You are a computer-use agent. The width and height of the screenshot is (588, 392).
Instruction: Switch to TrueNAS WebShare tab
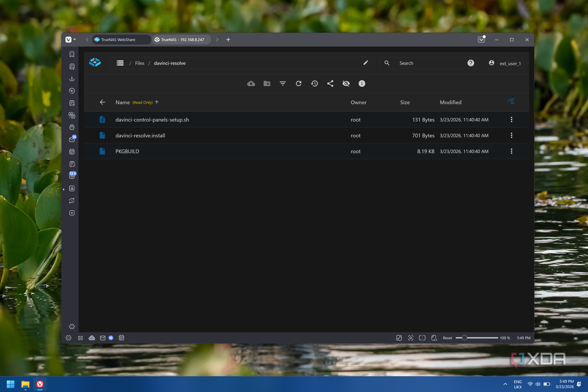(121, 40)
